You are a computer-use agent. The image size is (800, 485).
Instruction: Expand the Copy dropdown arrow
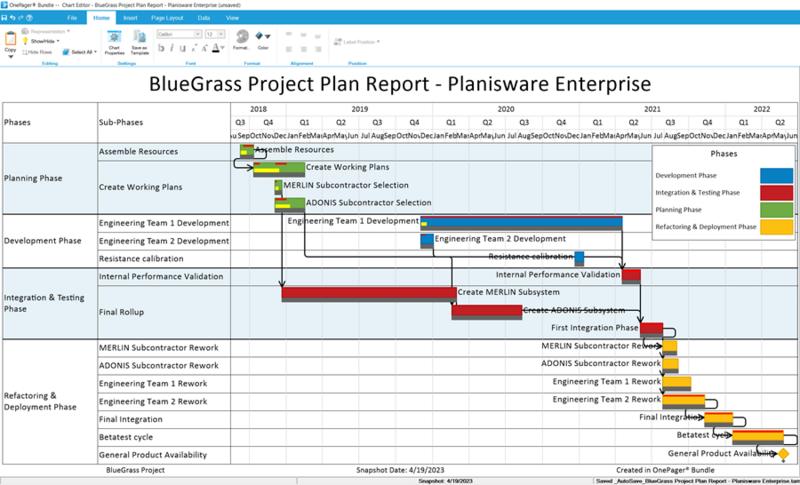(x=10, y=57)
